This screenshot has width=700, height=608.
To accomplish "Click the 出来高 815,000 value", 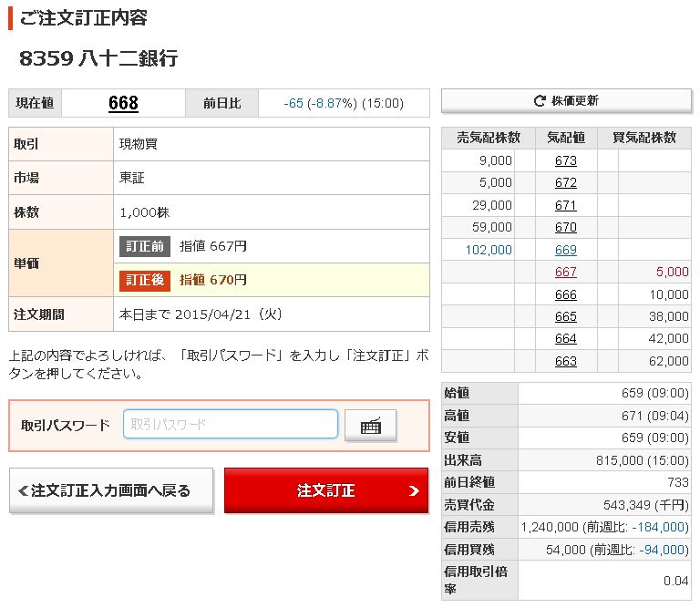I will point(643,460).
